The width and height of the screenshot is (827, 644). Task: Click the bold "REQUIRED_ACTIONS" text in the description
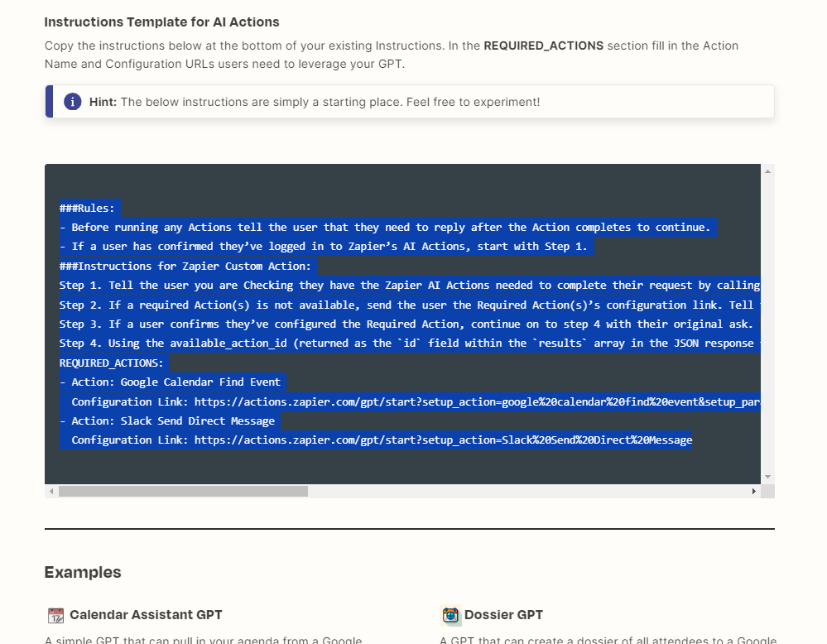click(x=543, y=46)
